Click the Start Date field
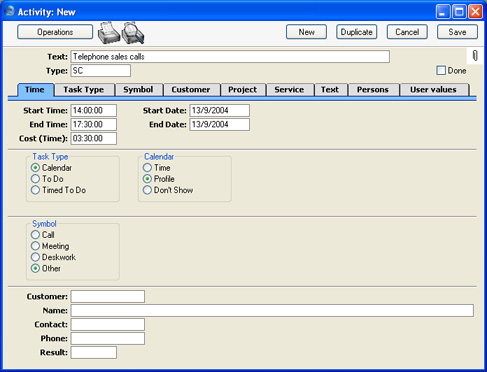Image resolution: width=487 pixels, height=372 pixels. click(x=220, y=110)
